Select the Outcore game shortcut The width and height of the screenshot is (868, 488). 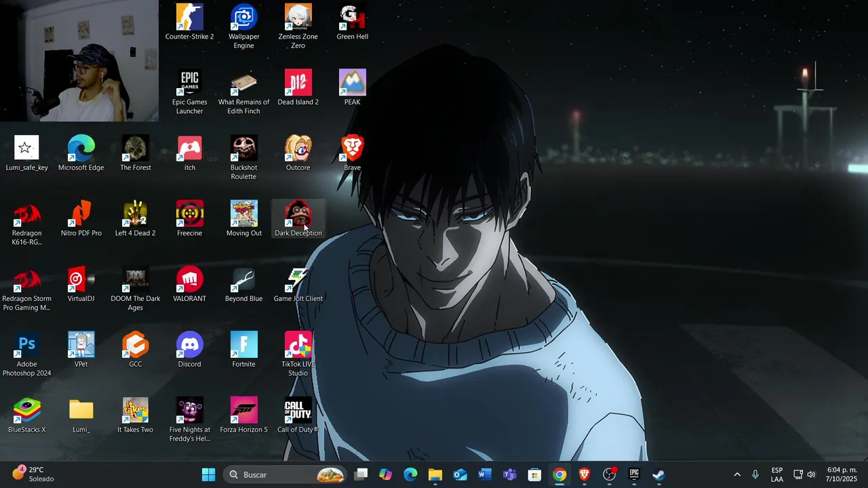click(298, 153)
